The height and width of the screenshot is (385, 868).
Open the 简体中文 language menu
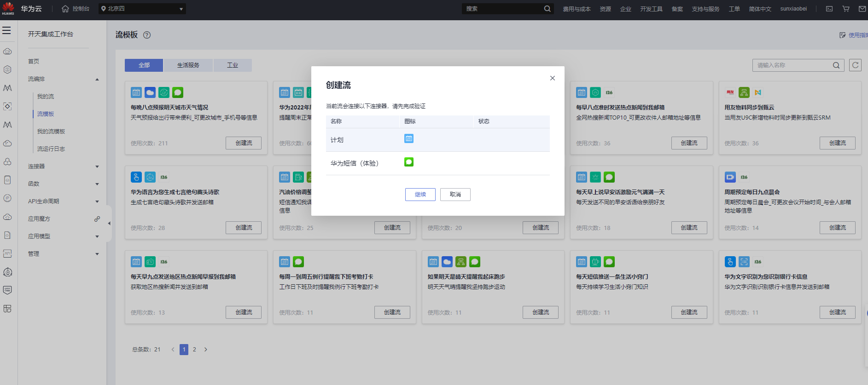pyautogui.click(x=760, y=9)
